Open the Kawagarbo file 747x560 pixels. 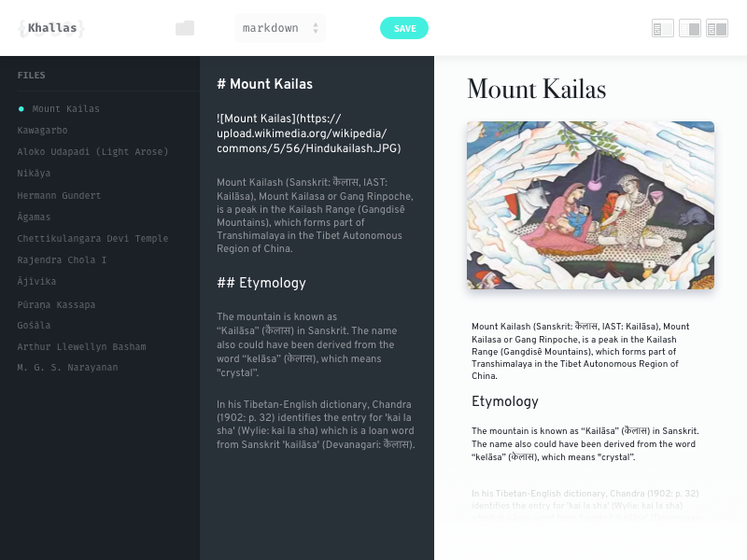tap(42, 130)
